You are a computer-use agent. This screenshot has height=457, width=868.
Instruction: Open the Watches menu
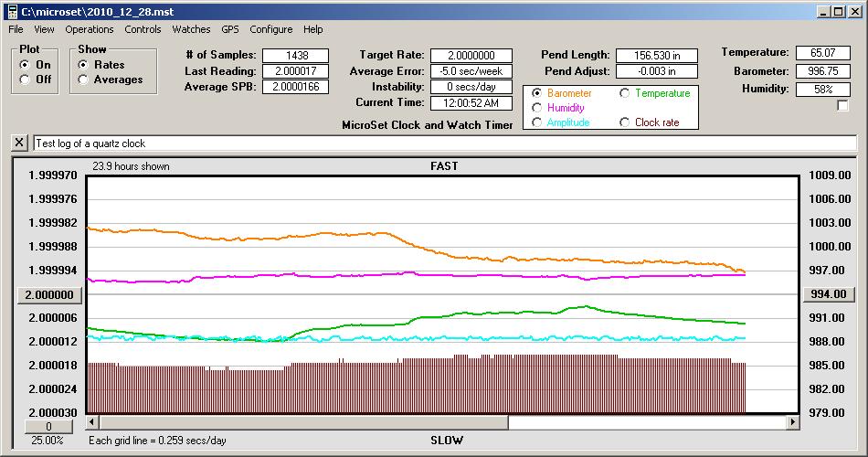(x=191, y=29)
